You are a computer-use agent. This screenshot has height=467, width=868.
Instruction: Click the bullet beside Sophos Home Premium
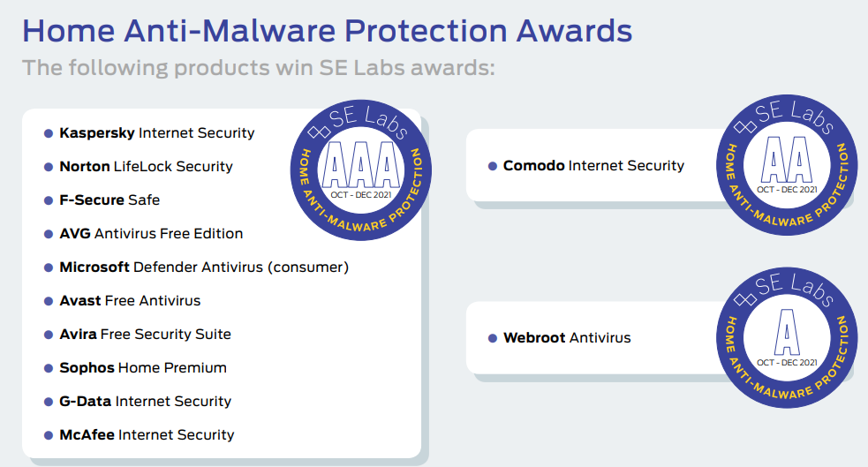point(49,368)
